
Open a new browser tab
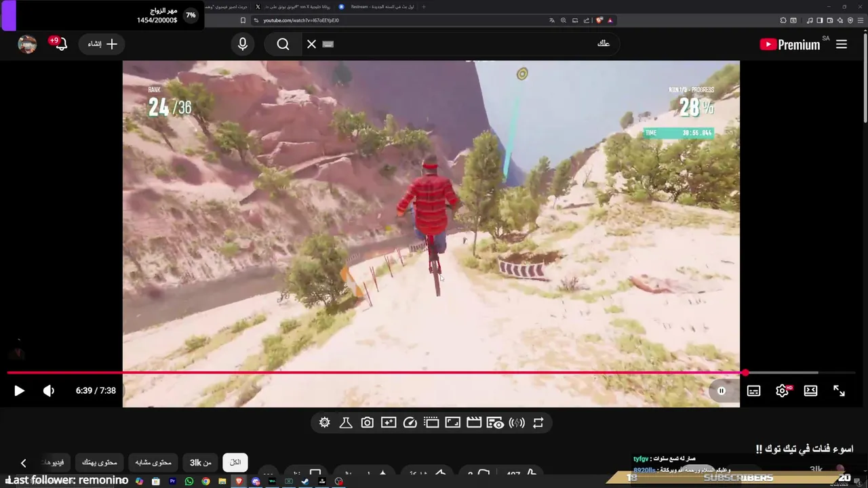(x=423, y=7)
